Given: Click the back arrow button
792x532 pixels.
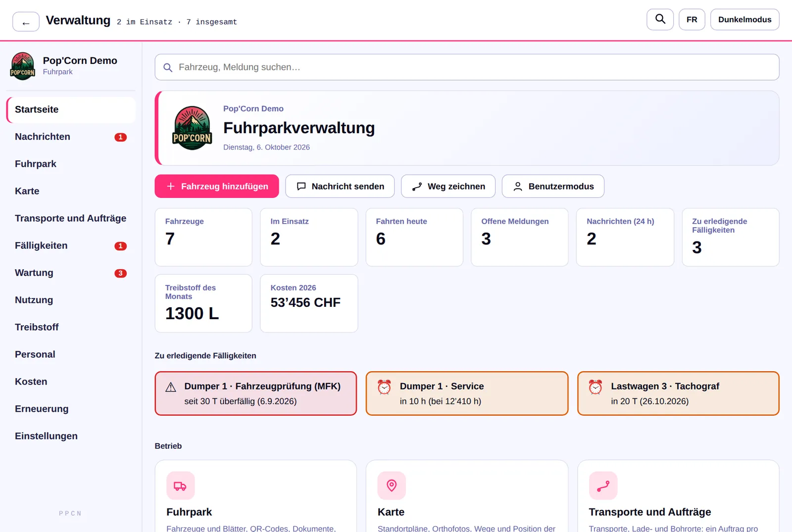Looking at the screenshot, I should 26,22.
